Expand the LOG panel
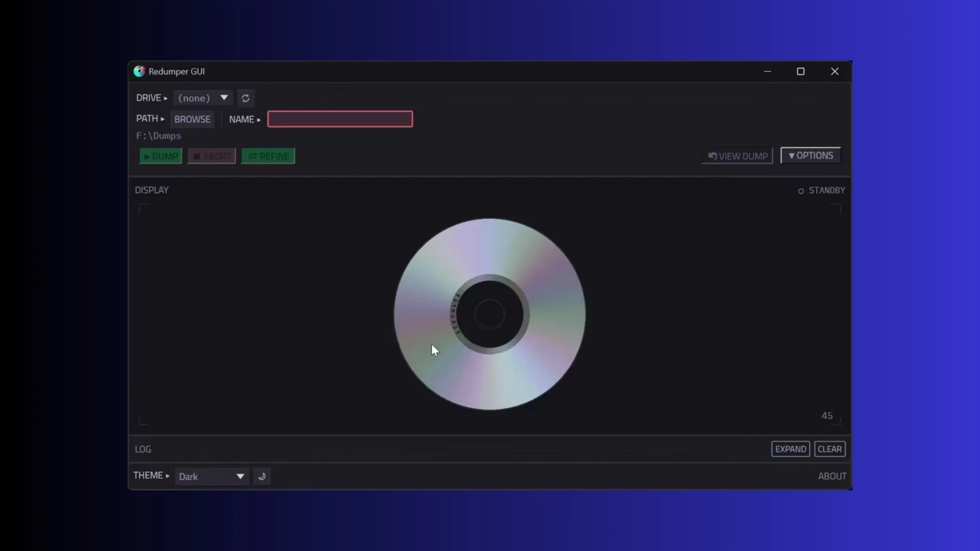 pyautogui.click(x=790, y=449)
